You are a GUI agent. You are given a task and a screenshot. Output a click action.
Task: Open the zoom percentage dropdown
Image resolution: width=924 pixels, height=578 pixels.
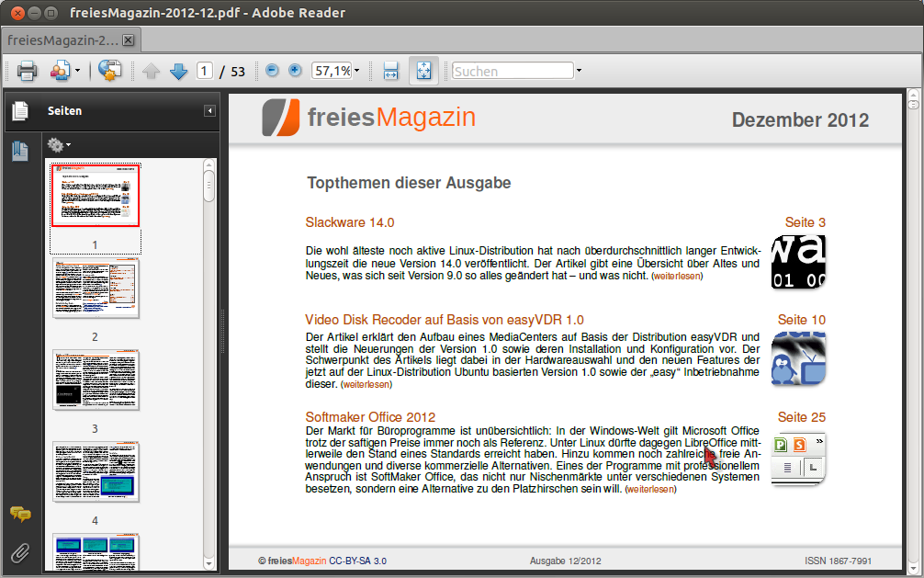[x=357, y=71]
